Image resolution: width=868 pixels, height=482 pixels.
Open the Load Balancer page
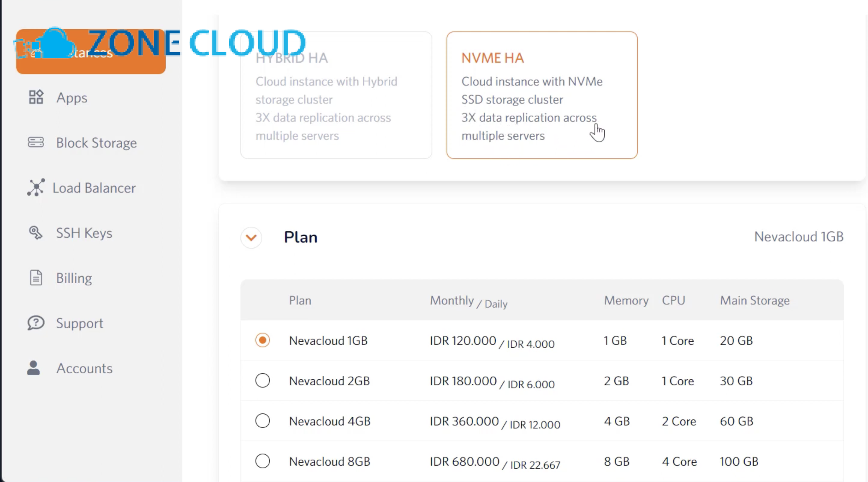(94, 188)
